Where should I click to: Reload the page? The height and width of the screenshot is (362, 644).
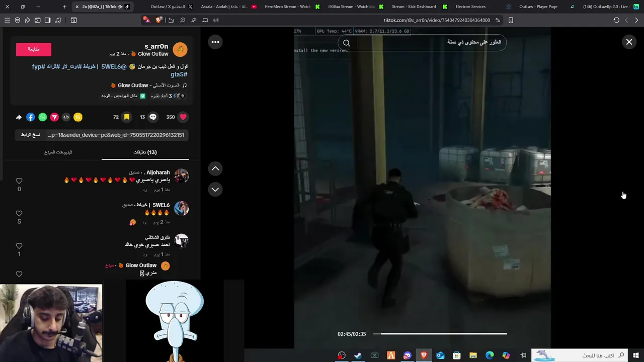[616, 20]
